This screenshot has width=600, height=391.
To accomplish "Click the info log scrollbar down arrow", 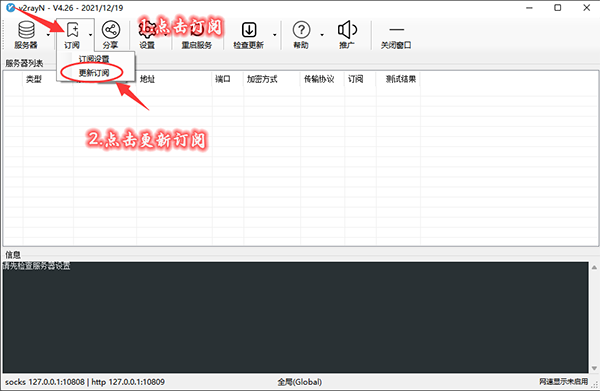I will 594,368.
